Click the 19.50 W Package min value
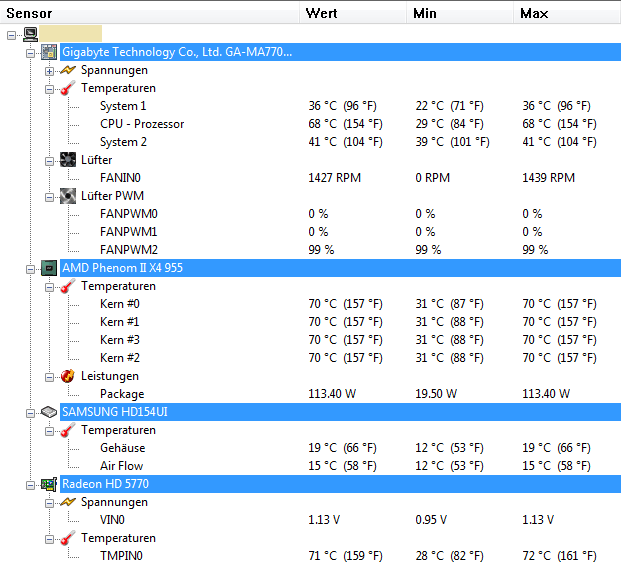The width and height of the screenshot is (621, 577). [x=436, y=394]
